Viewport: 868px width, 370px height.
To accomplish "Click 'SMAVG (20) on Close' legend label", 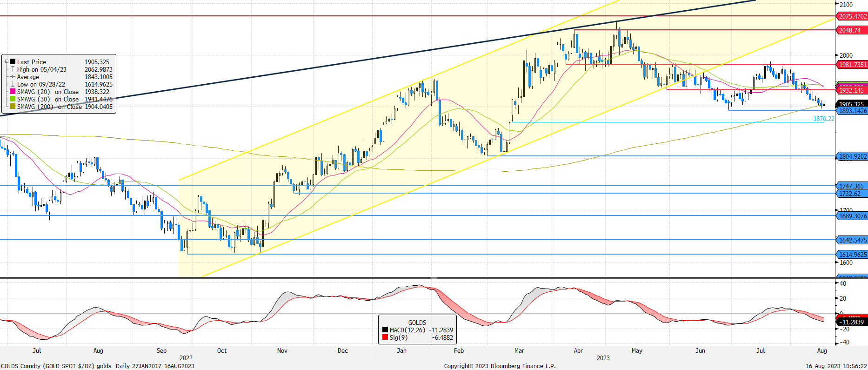I will point(48,92).
